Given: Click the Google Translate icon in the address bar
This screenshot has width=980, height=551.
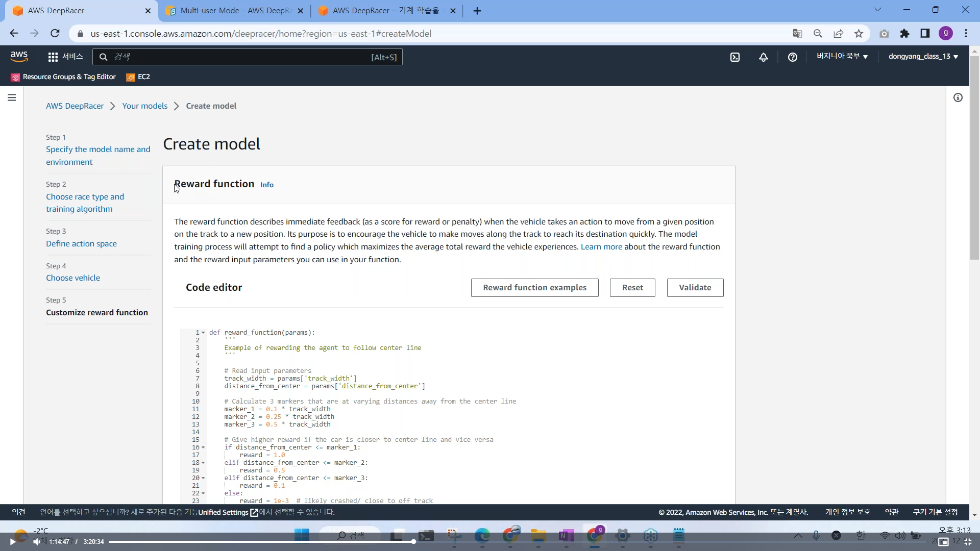Looking at the screenshot, I should pyautogui.click(x=797, y=34).
